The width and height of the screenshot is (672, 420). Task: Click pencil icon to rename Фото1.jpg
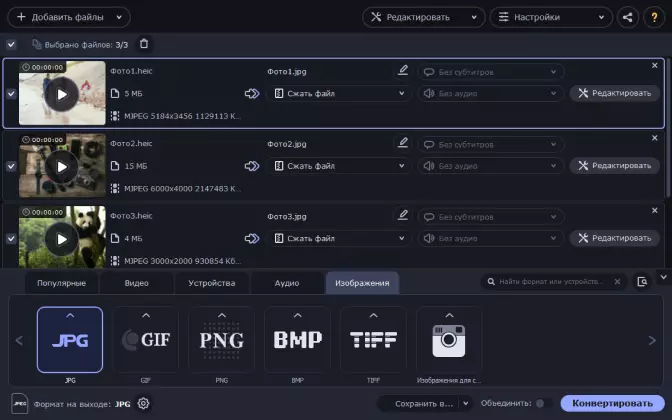click(x=402, y=71)
